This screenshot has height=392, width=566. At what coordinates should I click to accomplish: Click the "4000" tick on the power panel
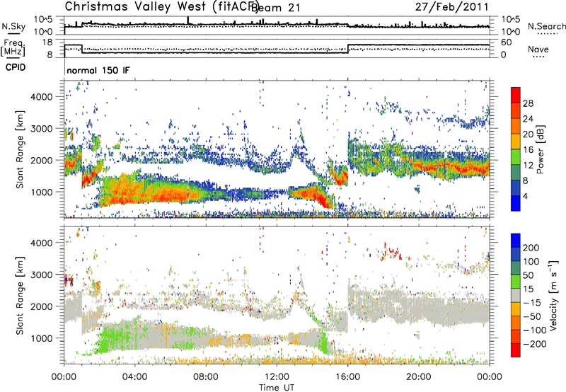pyautogui.click(x=42, y=97)
